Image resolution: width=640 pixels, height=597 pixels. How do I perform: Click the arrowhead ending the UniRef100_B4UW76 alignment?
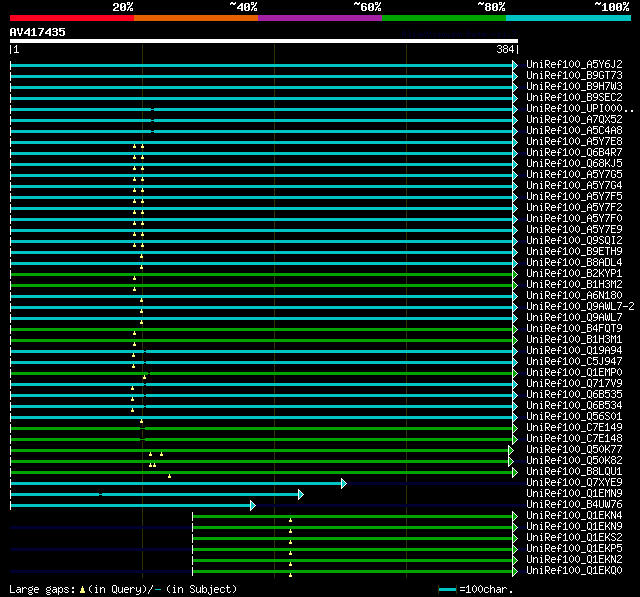[x=253, y=505]
